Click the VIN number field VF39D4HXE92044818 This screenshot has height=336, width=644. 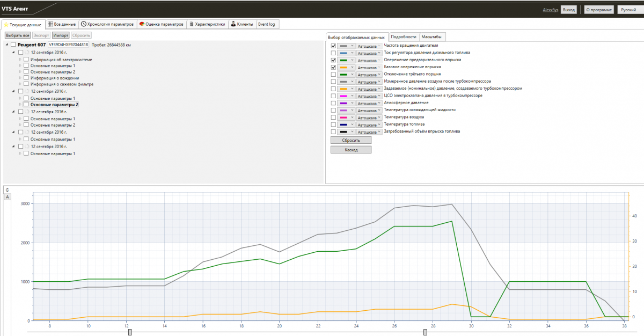point(68,45)
